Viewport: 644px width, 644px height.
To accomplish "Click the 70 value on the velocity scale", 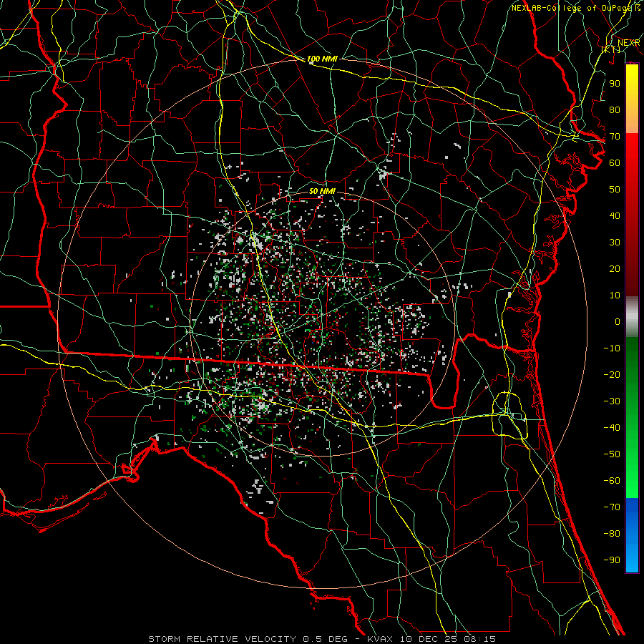I will 615,137.
